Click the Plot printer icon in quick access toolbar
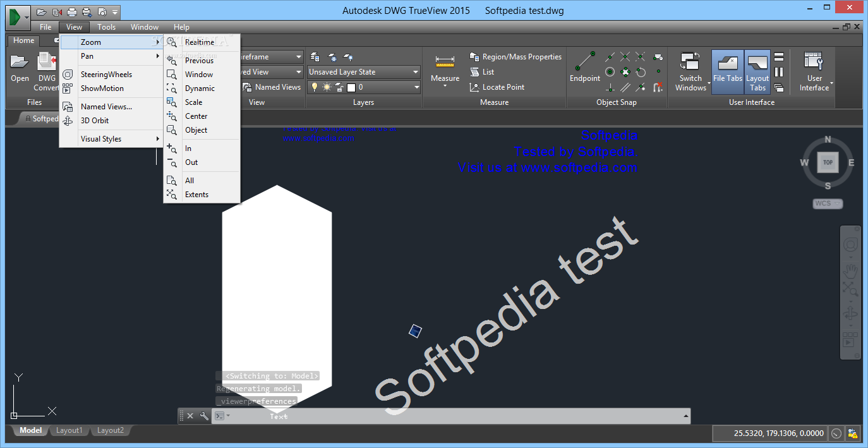 click(72, 12)
